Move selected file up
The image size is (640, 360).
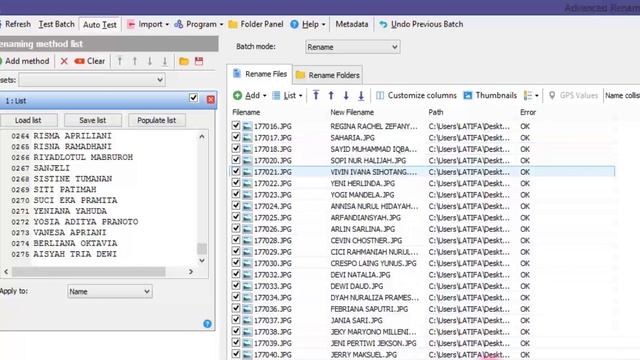[331, 96]
